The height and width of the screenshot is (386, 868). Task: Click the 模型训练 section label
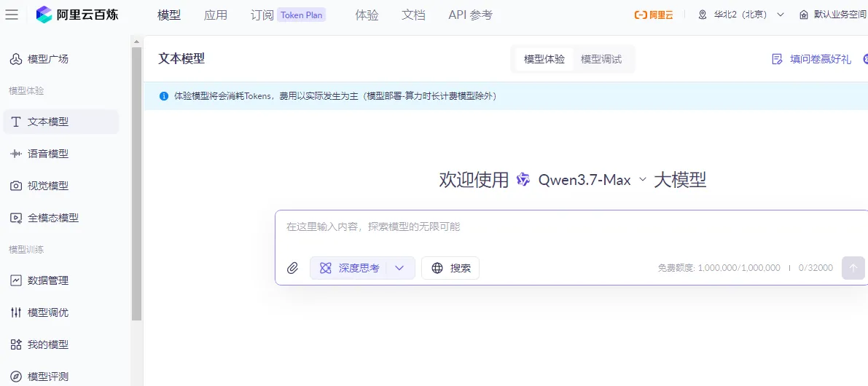click(26, 249)
